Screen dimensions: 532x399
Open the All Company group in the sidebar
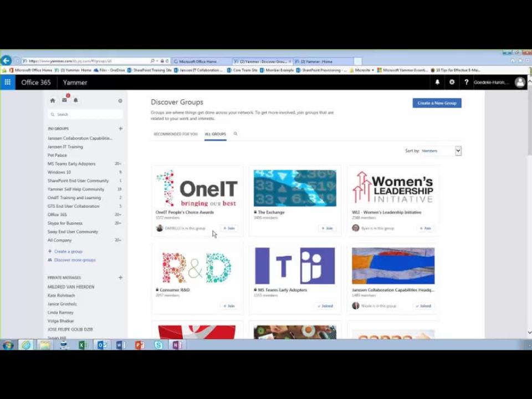(60, 240)
